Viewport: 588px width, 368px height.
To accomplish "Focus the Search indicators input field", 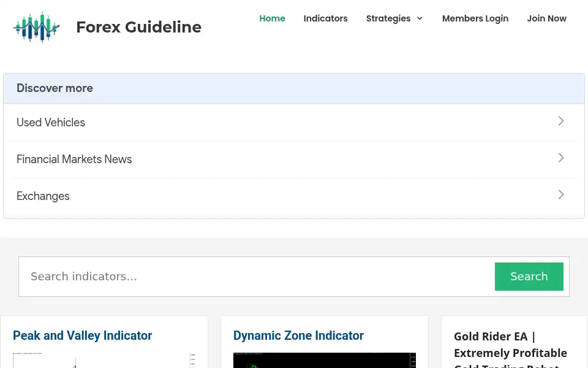I will point(257,277).
